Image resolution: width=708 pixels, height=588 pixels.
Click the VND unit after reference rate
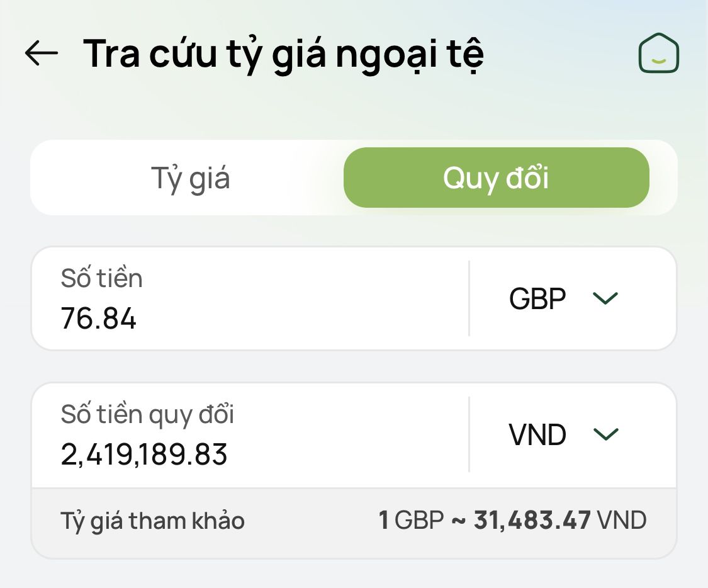pyautogui.click(x=621, y=520)
